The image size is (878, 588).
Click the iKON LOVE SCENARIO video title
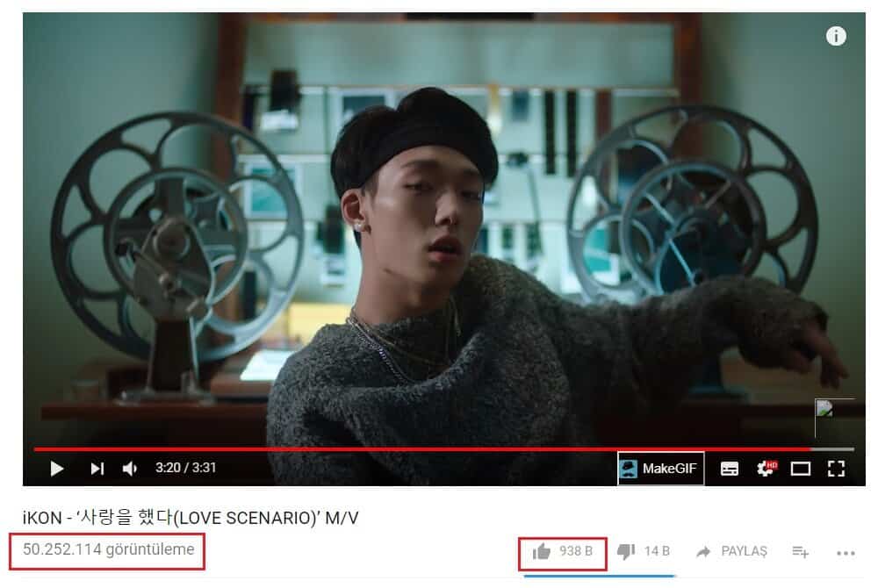coord(191,518)
